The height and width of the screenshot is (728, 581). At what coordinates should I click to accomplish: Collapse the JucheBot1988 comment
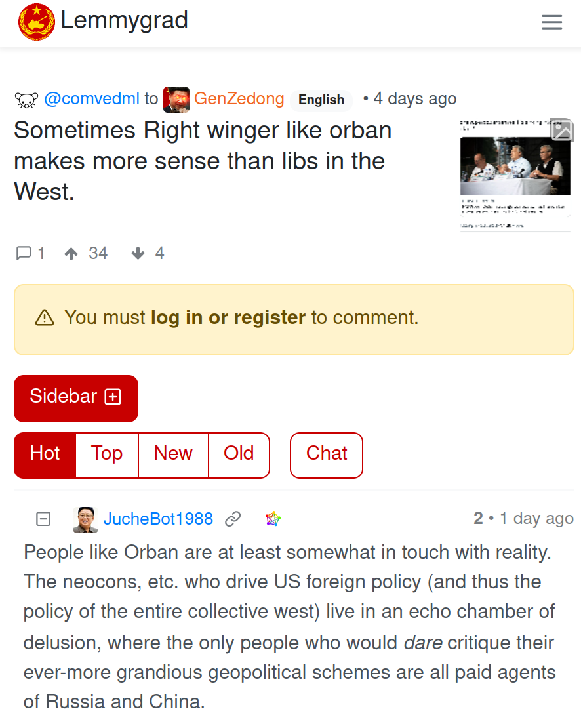tap(43, 519)
